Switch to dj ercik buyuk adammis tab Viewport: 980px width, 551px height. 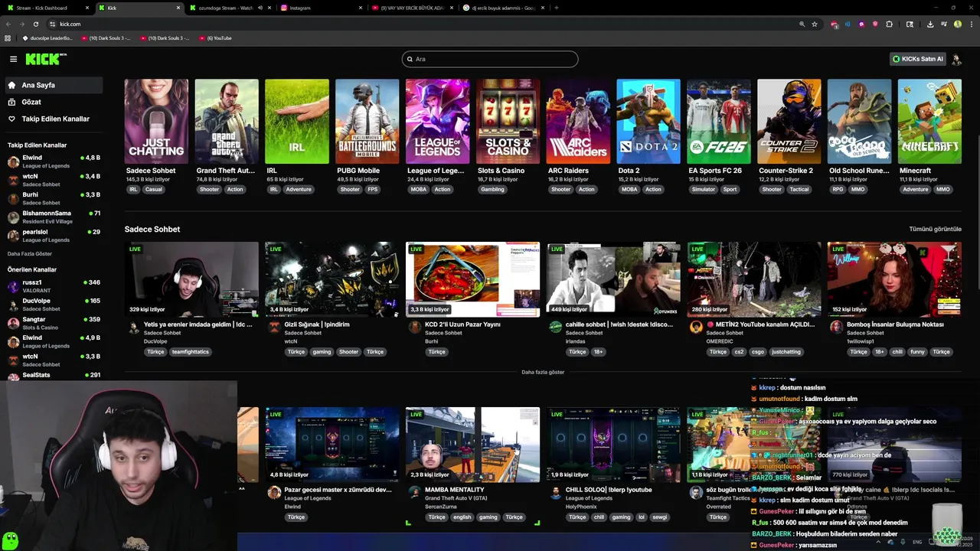point(501,8)
